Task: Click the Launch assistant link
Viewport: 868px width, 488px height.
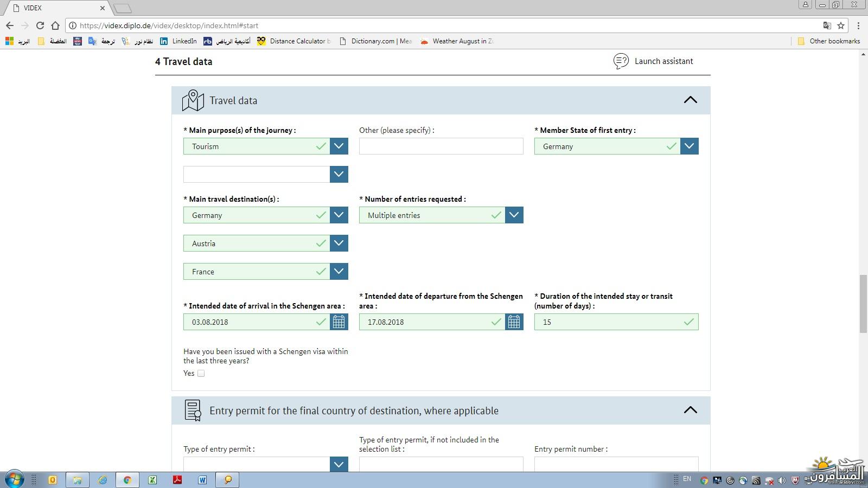Action: pos(663,61)
